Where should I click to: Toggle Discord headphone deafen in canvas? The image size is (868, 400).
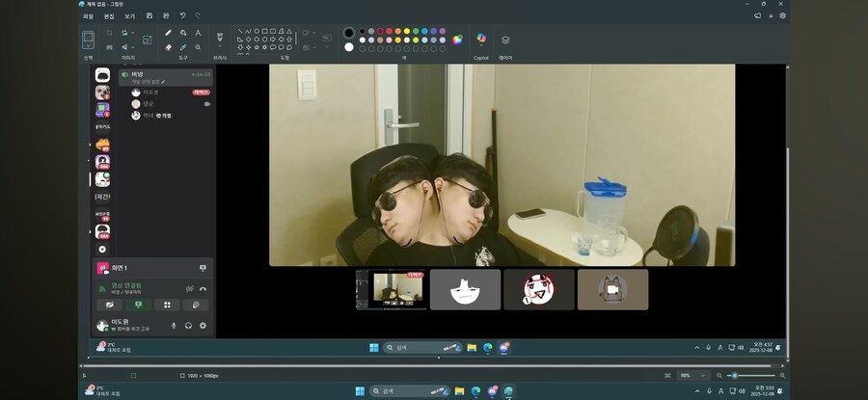(x=188, y=326)
